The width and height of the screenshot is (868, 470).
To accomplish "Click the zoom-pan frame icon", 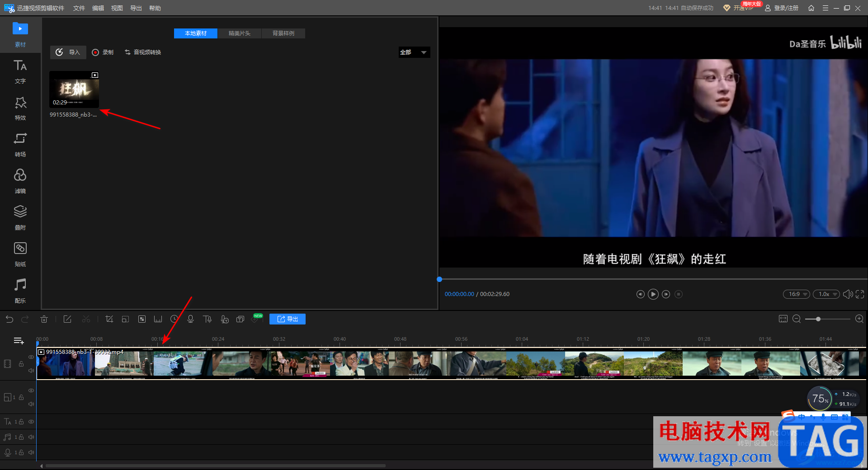I will pyautogui.click(x=125, y=319).
